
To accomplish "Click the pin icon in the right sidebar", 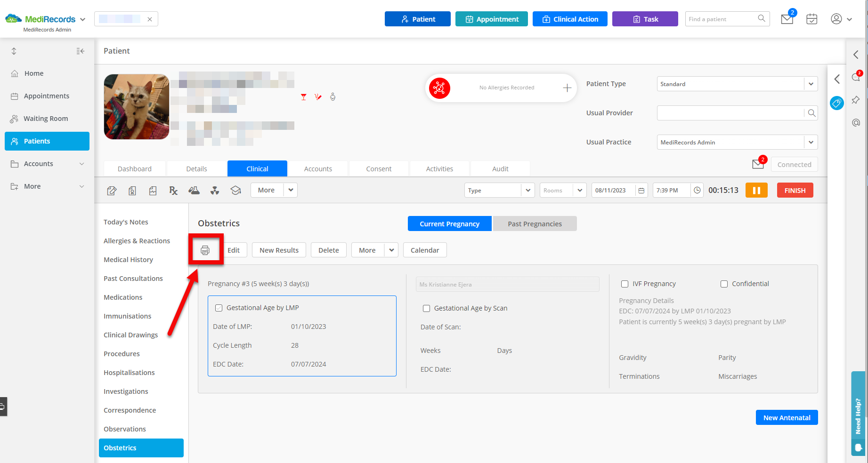I will pyautogui.click(x=856, y=100).
